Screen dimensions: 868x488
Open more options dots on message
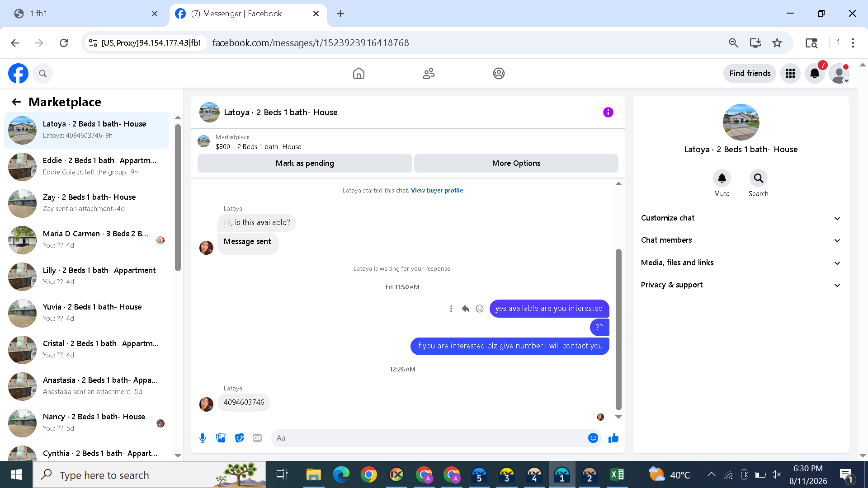451,309
